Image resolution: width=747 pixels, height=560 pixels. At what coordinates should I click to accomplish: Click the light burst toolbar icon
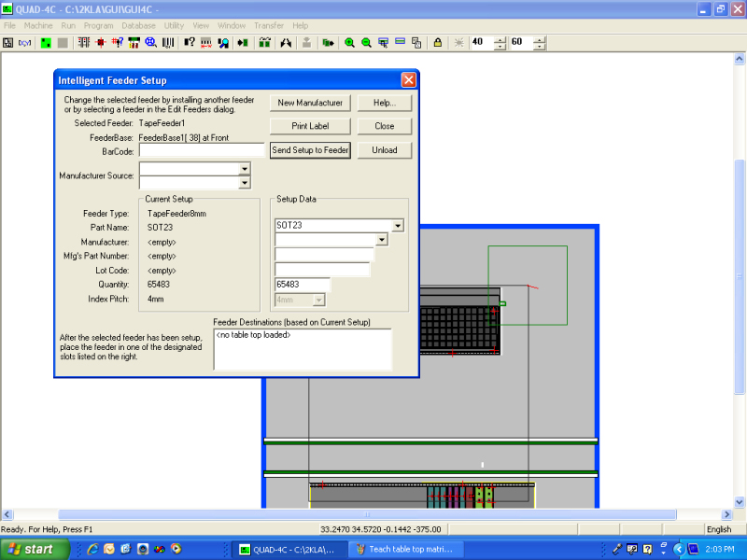(458, 43)
